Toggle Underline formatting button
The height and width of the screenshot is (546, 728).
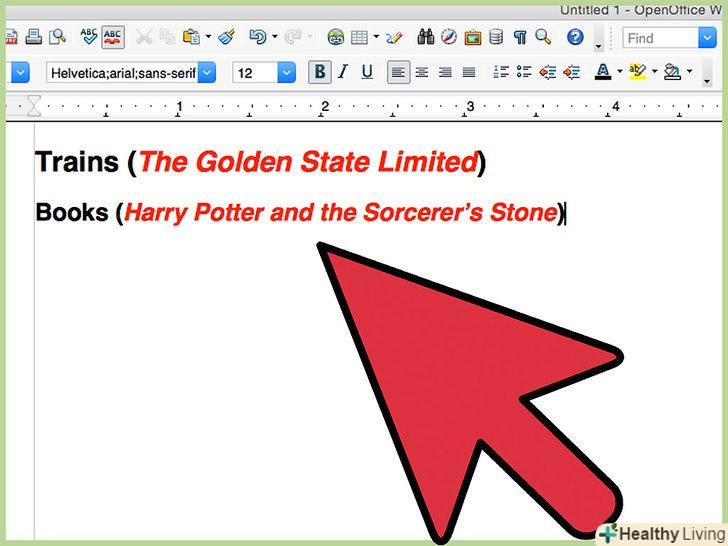tap(367, 72)
